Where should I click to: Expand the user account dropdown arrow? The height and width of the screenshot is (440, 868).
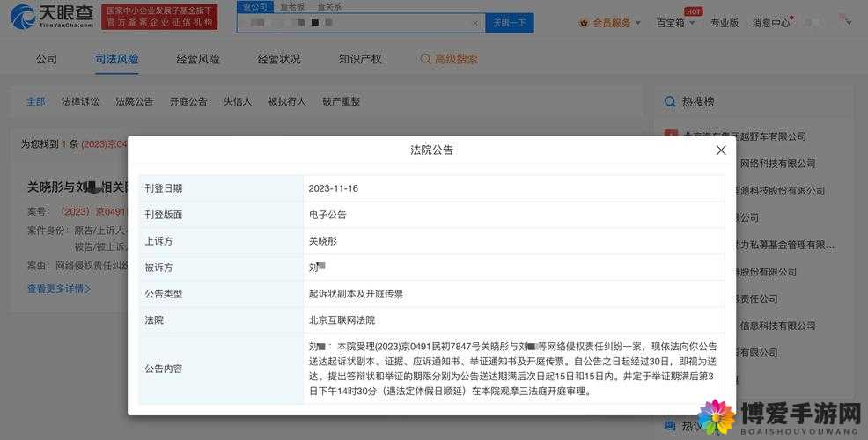coord(849,23)
